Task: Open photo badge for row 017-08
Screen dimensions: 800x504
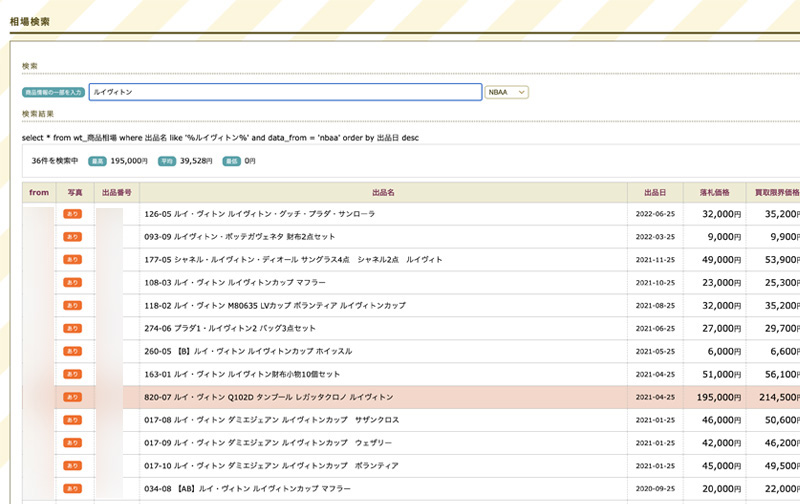Action: 72,420
